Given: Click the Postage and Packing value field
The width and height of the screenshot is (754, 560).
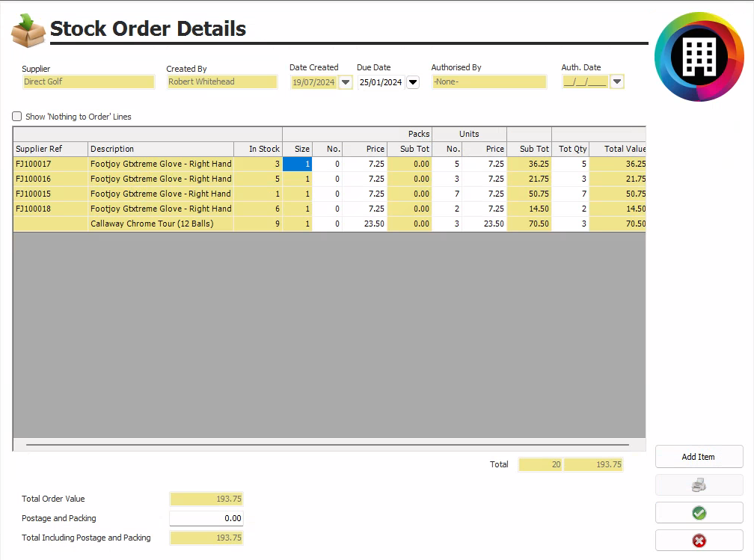Looking at the screenshot, I should click(x=206, y=518).
